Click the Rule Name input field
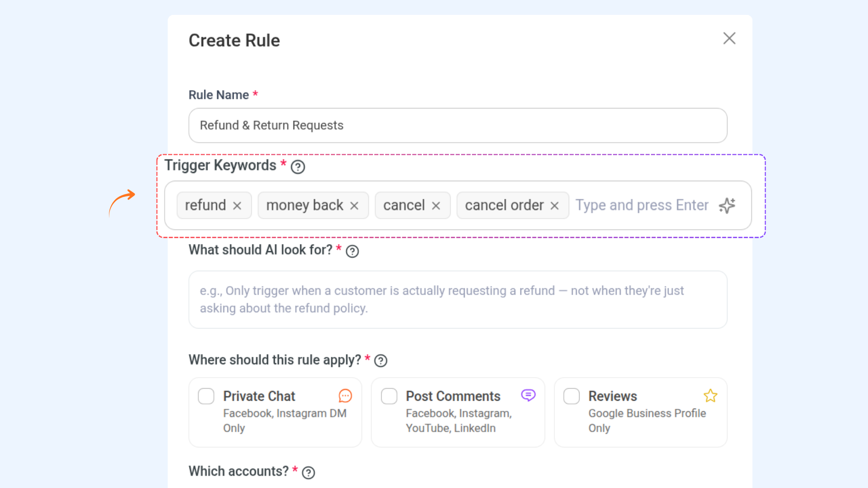The image size is (868, 488). tap(458, 125)
